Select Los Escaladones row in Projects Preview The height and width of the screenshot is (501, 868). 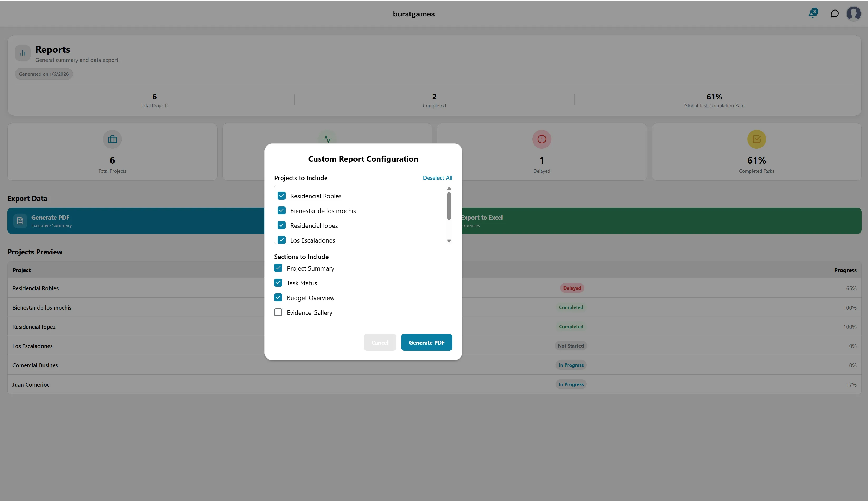pyautogui.click(x=434, y=346)
